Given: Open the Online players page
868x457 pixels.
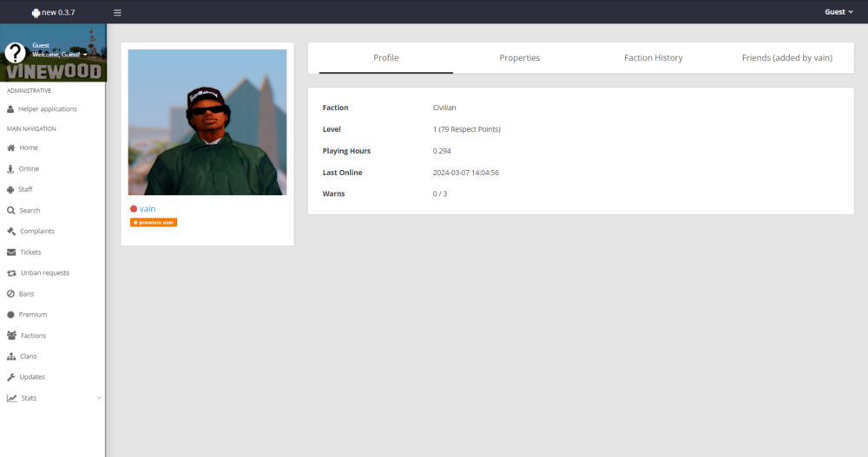Looking at the screenshot, I should tap(29, 169).
